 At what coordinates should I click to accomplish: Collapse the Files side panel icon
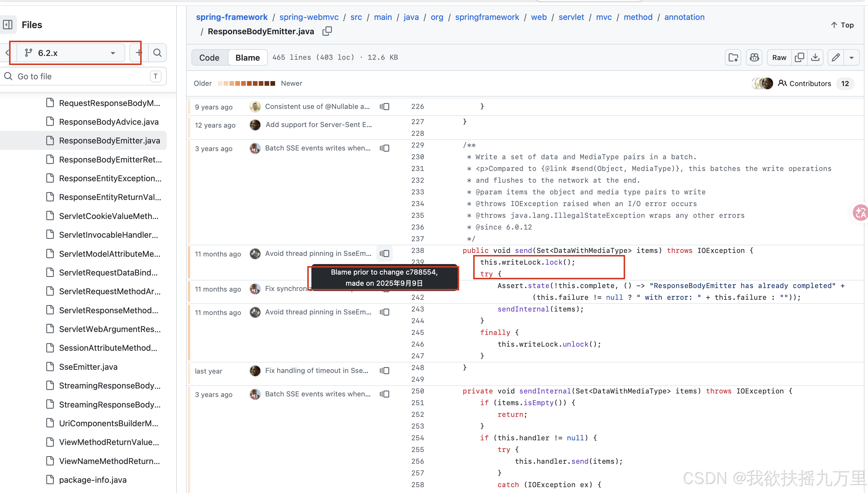(8, 25)
